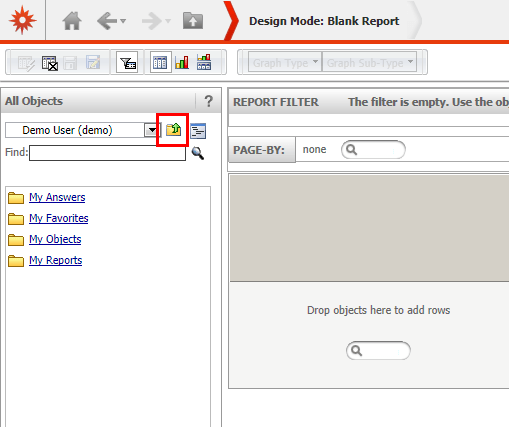509x427 pixels.
Task: Click the Forward arrow icon
Action: (152, 21)
